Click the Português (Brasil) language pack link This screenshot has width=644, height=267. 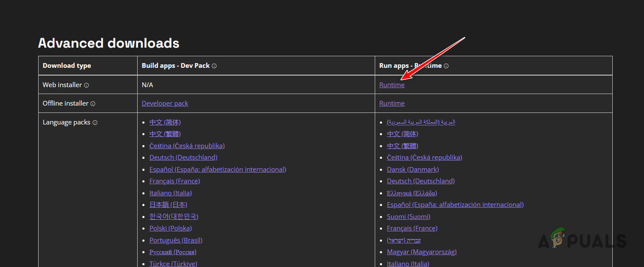pos(176,240)
